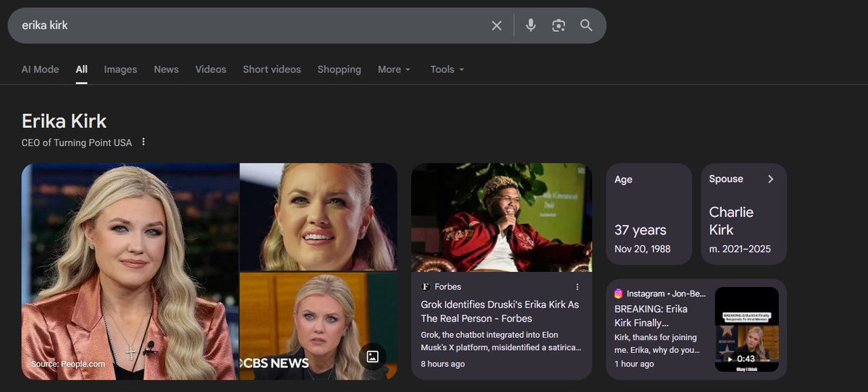Image resolution: width=868 pixels, height=392 pixels.
Task: Open the more images icon on the CBS News photo
Action: [373, 357]
